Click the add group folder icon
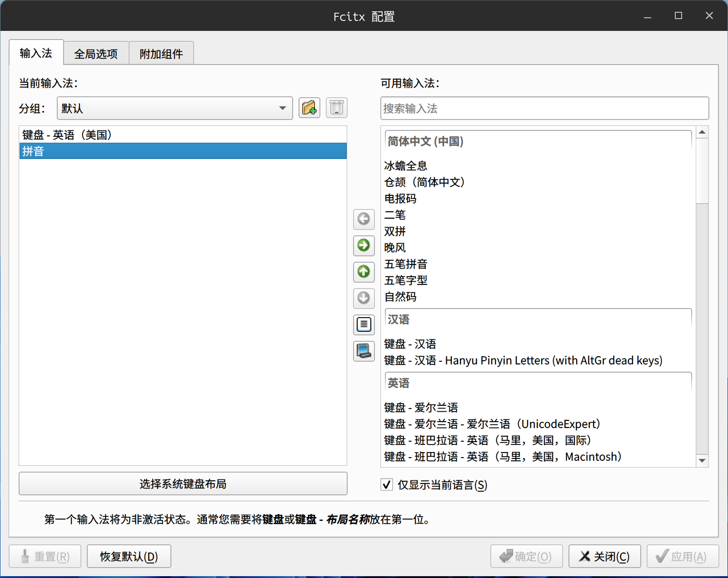 309,108
